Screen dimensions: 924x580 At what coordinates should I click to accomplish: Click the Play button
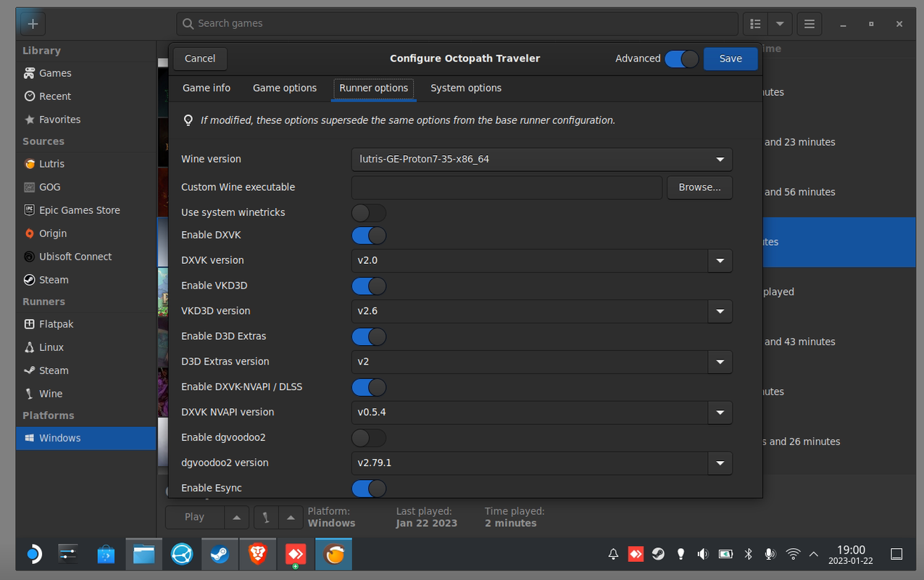[x=194, y=517]
